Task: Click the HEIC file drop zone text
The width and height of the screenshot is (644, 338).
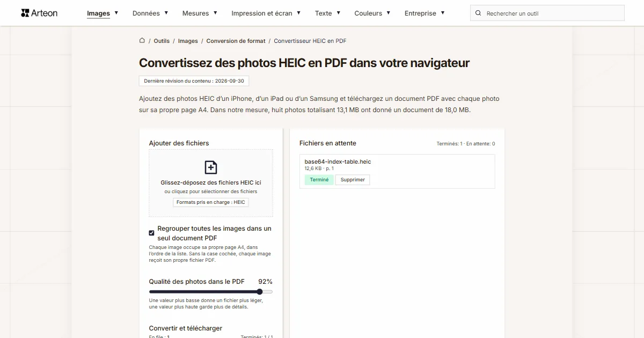Action: (x=211, y=182)
